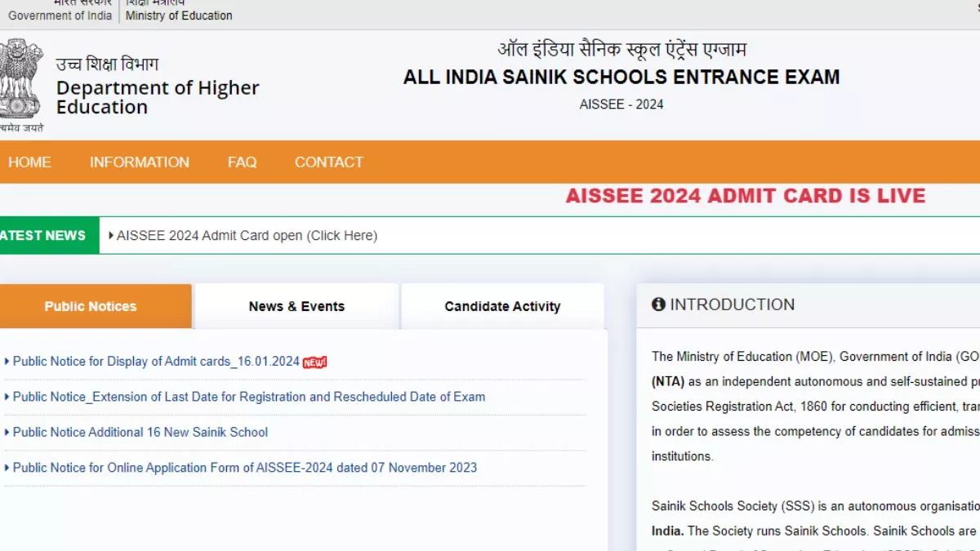Click the Ministry of Education header text

[179, 16]
